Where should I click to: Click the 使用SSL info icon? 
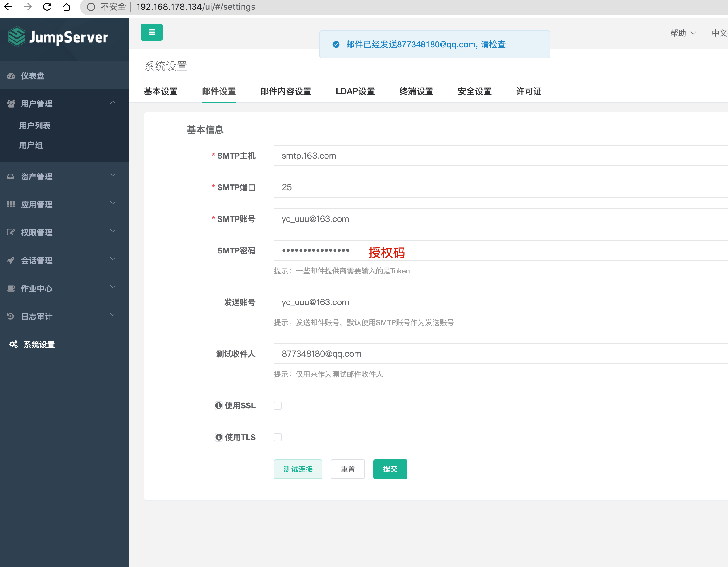tap(219, 406)
